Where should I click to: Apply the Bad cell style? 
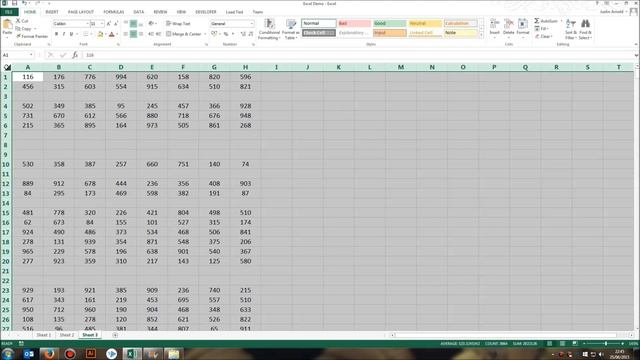tap(354, 24)
